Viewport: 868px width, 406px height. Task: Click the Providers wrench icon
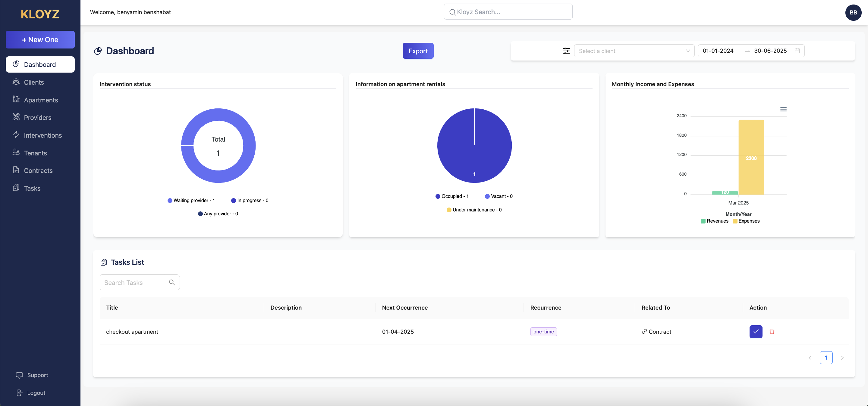tap(16, 117)
